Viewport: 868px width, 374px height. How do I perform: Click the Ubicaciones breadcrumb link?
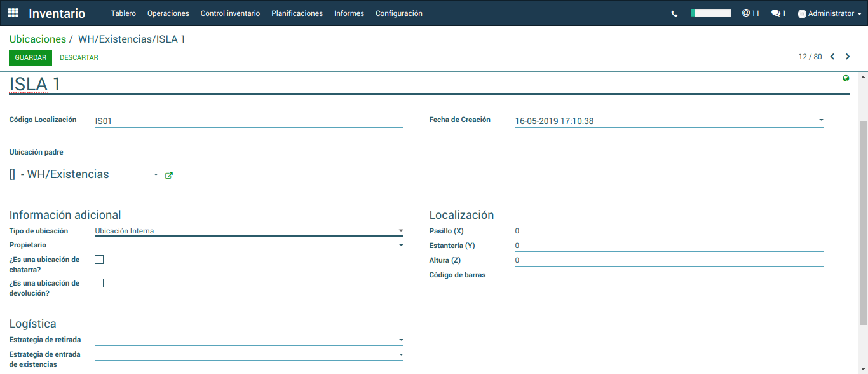point(37,39)
